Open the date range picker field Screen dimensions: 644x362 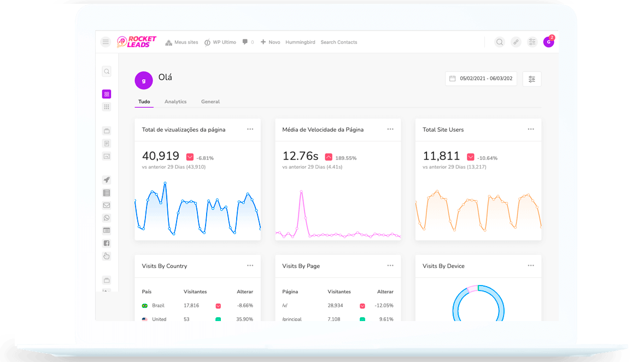481,79
